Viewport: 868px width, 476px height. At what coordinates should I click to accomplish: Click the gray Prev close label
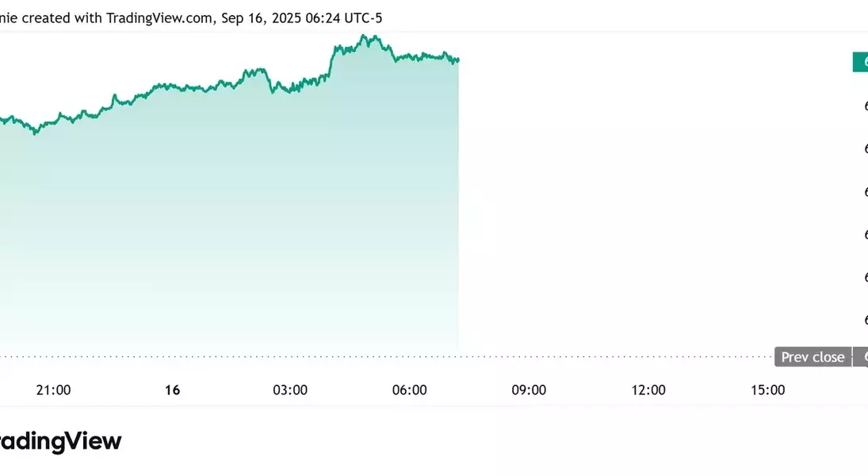(x=813, y=358)
